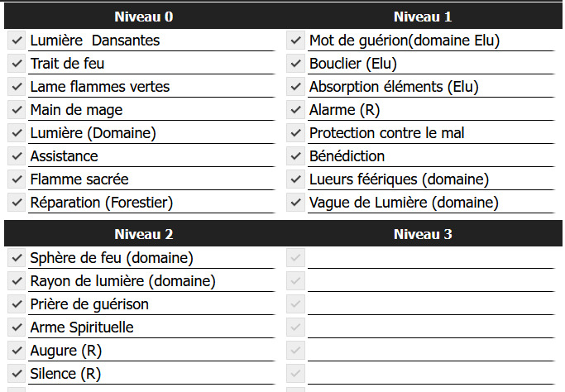This screenshot has height=392, width=565.
Task: Uncheck the Flamme sacrée checkbox
Action: tap(16, 179)
